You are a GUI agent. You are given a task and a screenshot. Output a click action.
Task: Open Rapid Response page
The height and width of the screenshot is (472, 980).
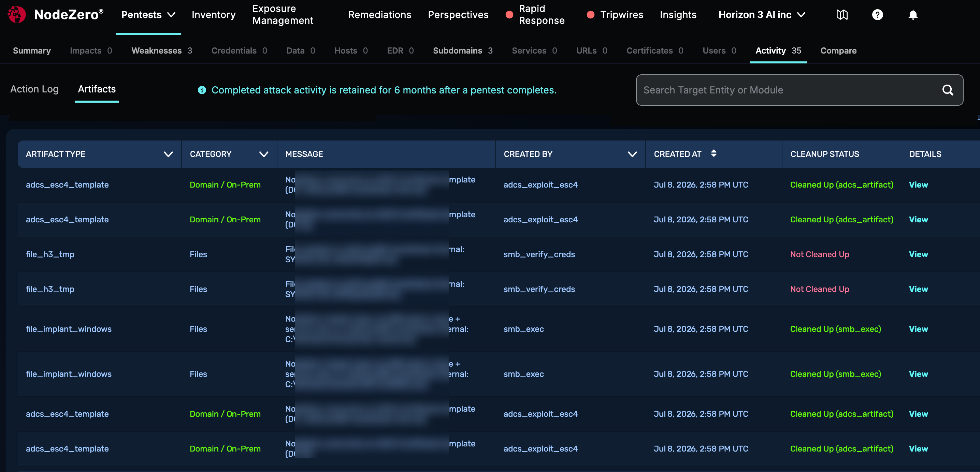[542, 15]
